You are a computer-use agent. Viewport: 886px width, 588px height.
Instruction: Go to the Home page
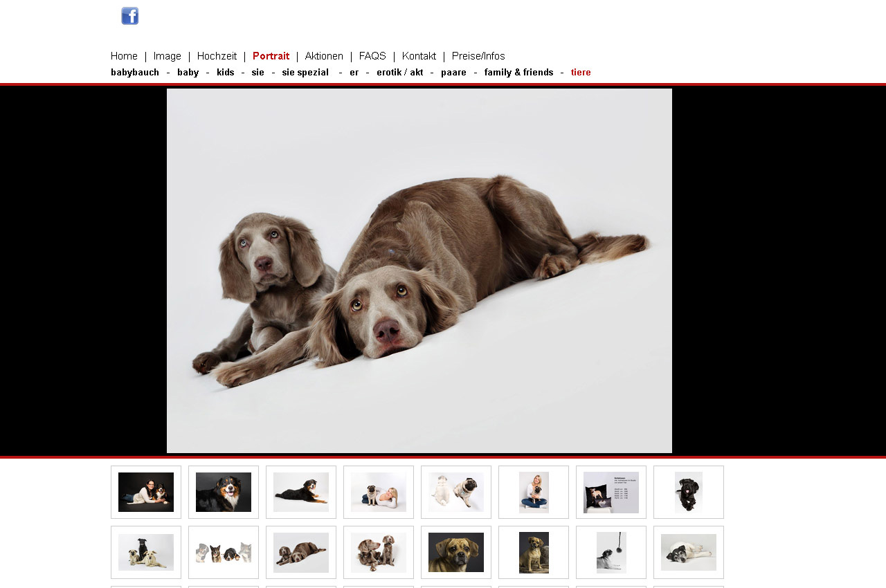(124, 56)
